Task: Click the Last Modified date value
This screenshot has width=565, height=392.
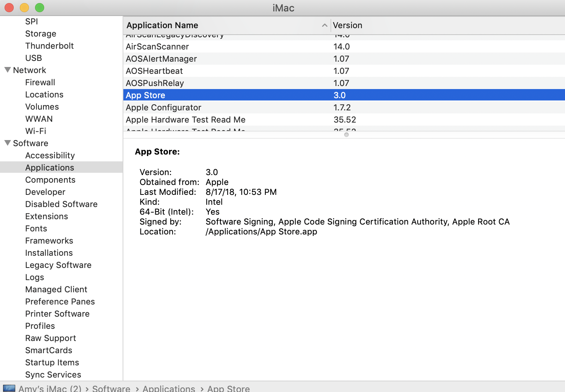Action: [x=241, y=192]
